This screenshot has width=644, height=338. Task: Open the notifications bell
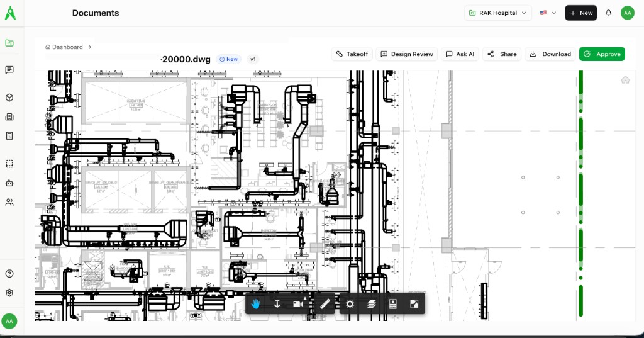(608, 13)
